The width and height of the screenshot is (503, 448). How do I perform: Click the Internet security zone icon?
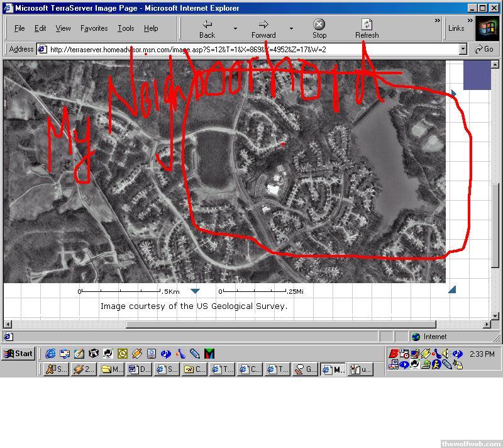[416, 337]
